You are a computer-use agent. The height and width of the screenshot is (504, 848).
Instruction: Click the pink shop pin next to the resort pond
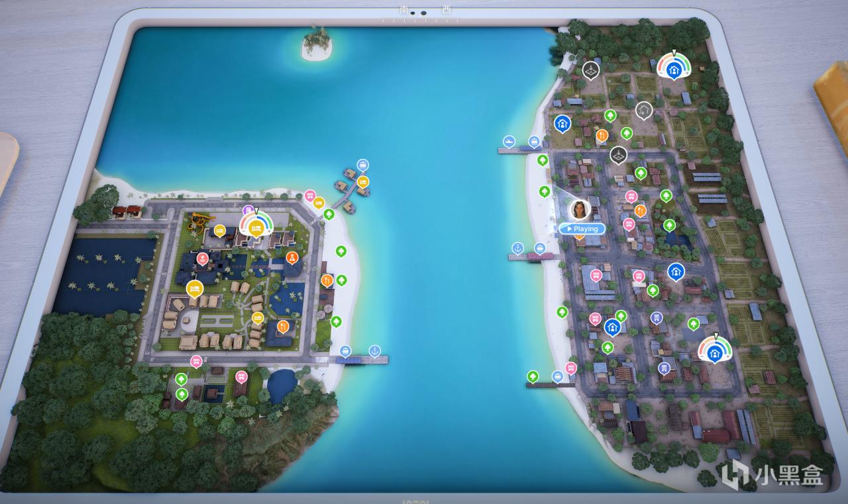click(x=241, y=376)
